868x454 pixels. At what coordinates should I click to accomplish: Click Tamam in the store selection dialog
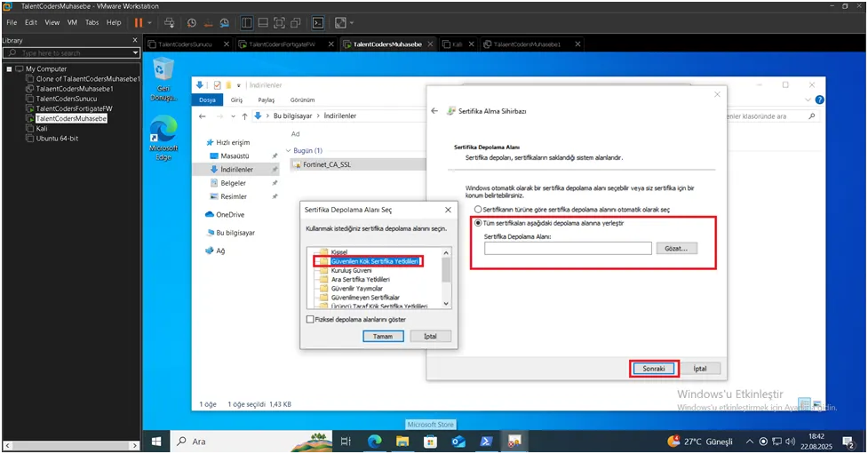click(x=383, y=337)
